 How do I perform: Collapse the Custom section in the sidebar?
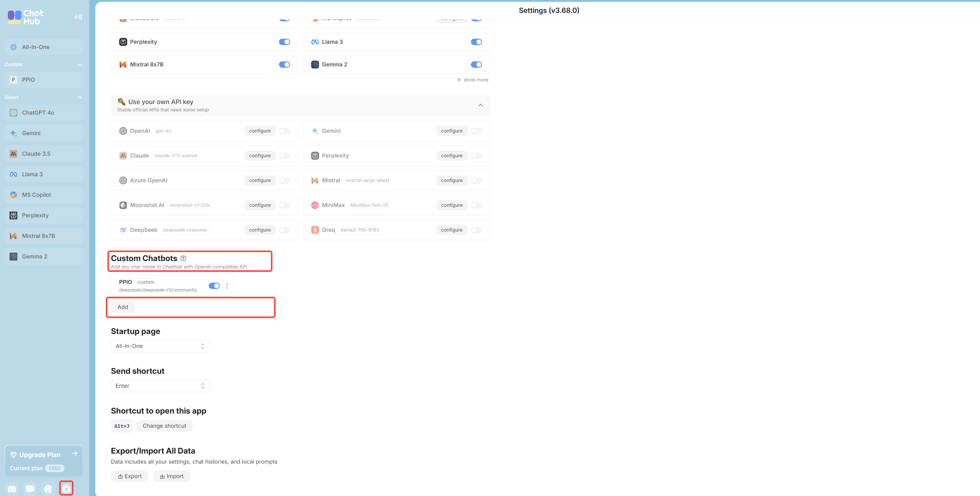[x=79, y=65]
